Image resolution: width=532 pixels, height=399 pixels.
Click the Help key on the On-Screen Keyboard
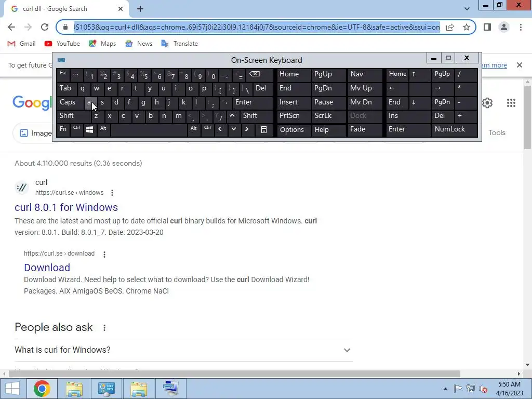pos(328,129)
